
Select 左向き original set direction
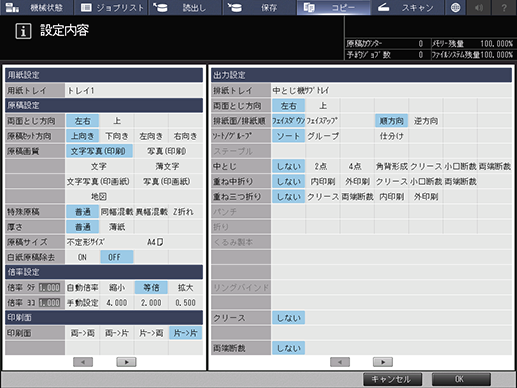[151, 136]
